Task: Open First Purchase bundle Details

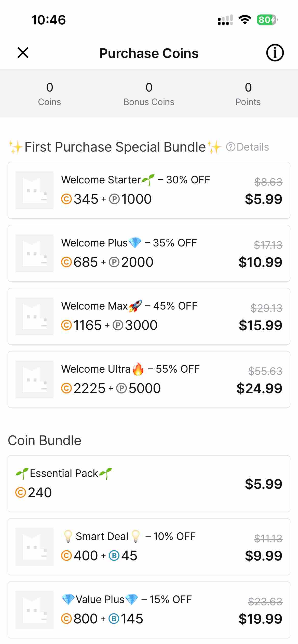Action: tap(248, 147)
